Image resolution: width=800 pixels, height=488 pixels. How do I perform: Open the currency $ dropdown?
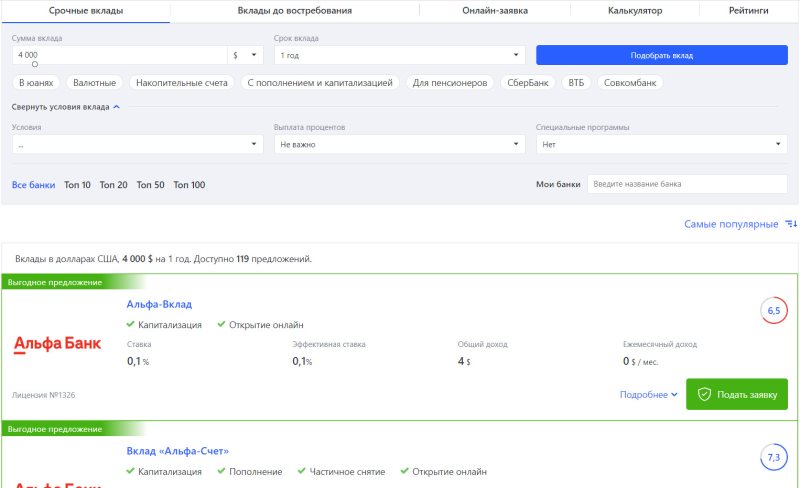[x=245, y=55]
